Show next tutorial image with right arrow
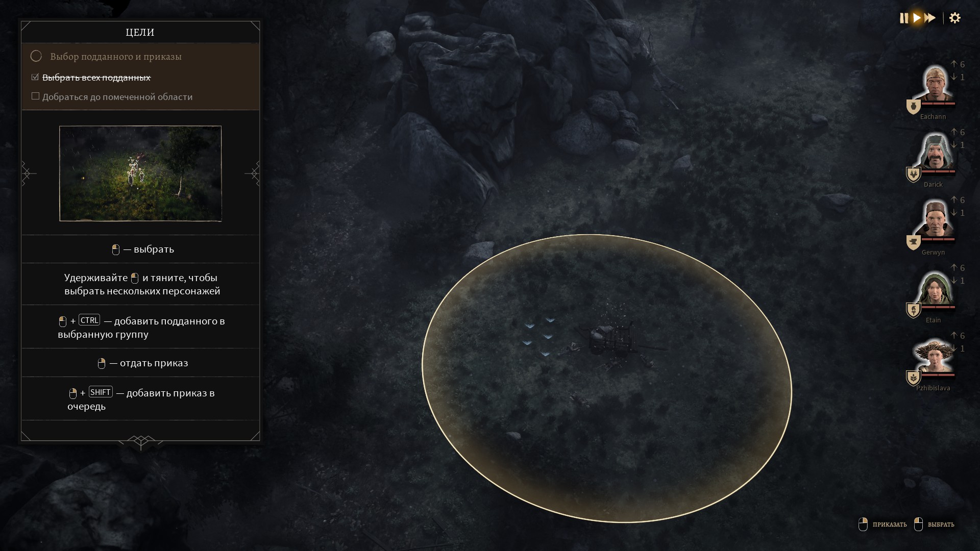 coord(253,173)
